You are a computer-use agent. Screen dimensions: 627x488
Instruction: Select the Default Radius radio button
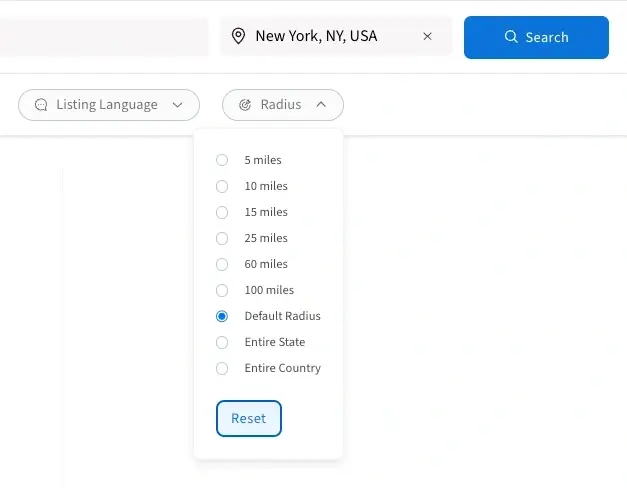click(x=222, y=316)
